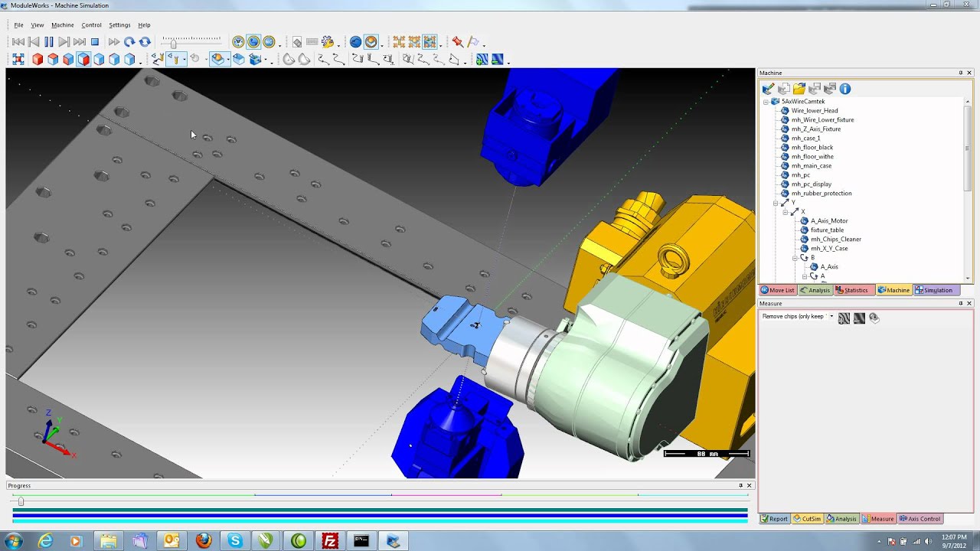Click the fit-to-view icon on second toolbar
This screenshot has width=980, height=551.
[18, 59]
